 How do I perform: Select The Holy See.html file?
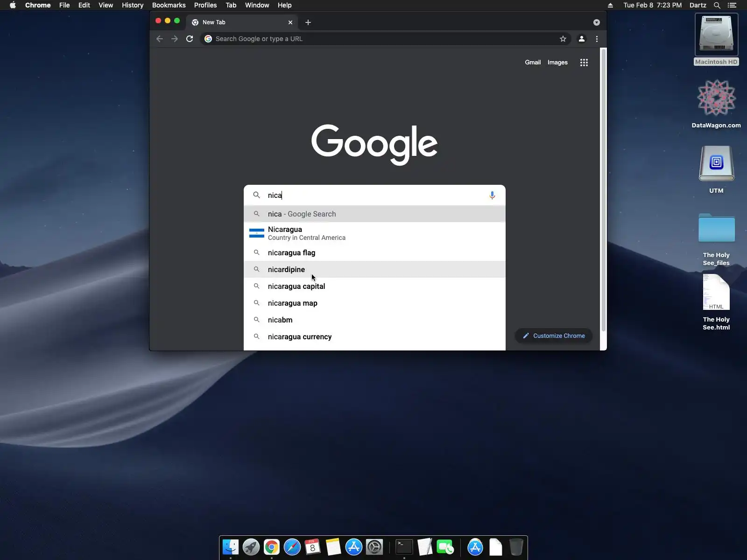point(716,302)
